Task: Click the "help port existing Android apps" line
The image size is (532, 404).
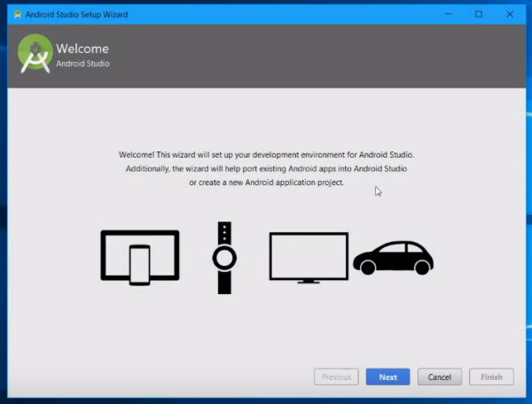Action: 266,168
